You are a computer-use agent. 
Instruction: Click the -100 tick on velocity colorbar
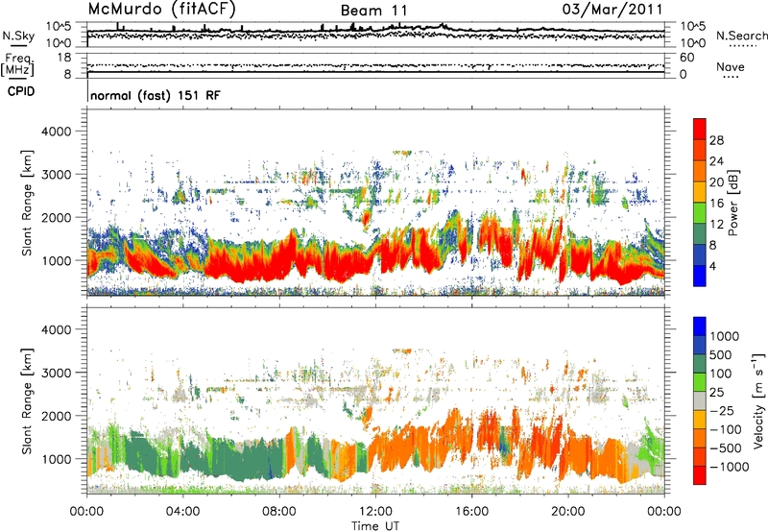point(726,429)
